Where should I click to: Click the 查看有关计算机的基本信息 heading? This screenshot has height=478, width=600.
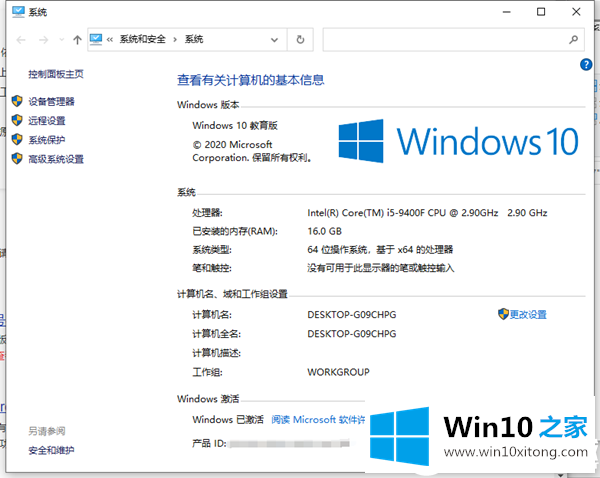click(x=251, y=80)
